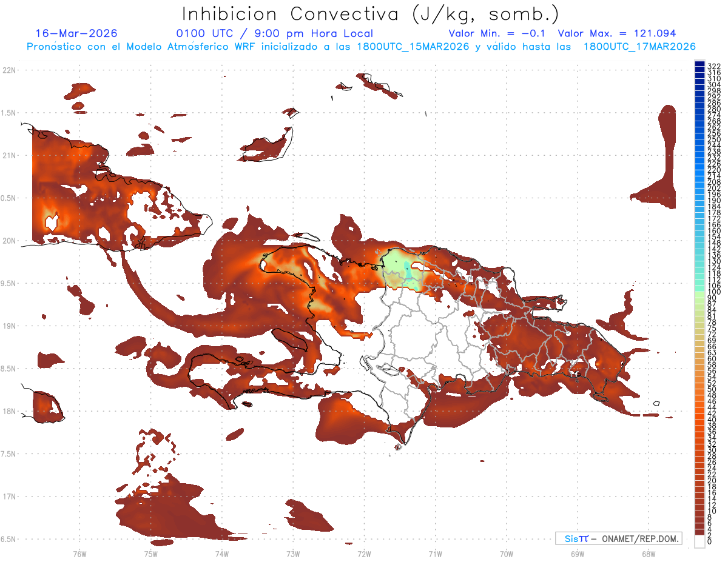Screen dimensions: 728x562
Task: Click the colorbar value label '100'
Action: pos(714,292)
